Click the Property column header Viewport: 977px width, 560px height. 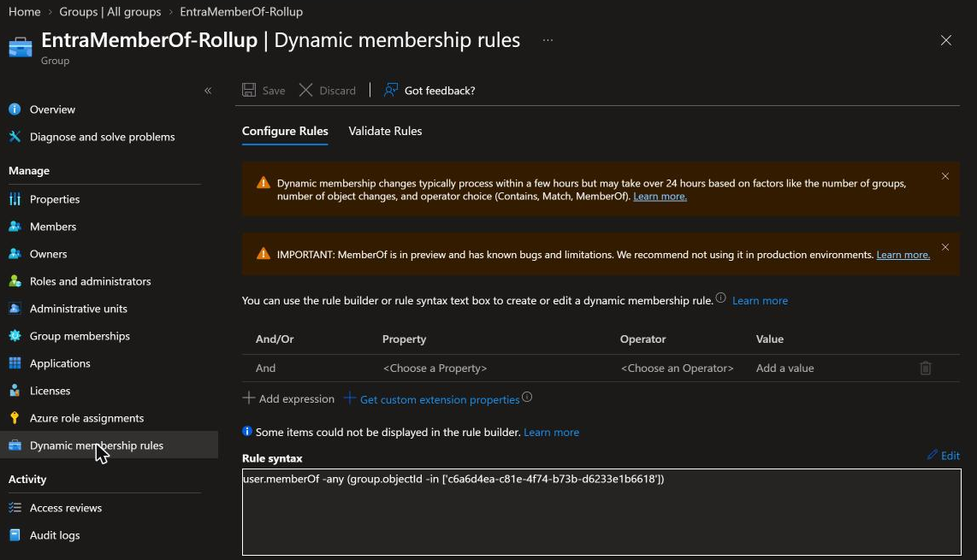[404, 339]
